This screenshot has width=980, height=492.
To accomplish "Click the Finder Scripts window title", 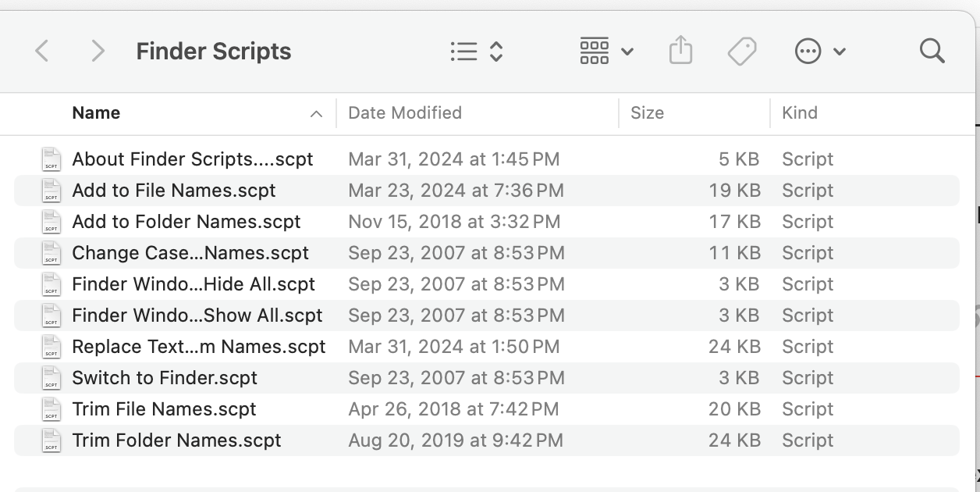I will (x=214, y=52).
